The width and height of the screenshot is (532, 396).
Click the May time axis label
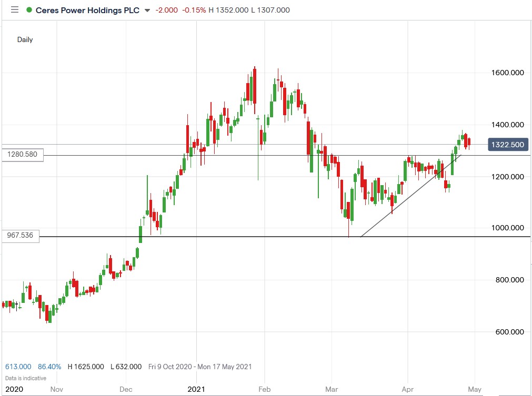point(475,389)
